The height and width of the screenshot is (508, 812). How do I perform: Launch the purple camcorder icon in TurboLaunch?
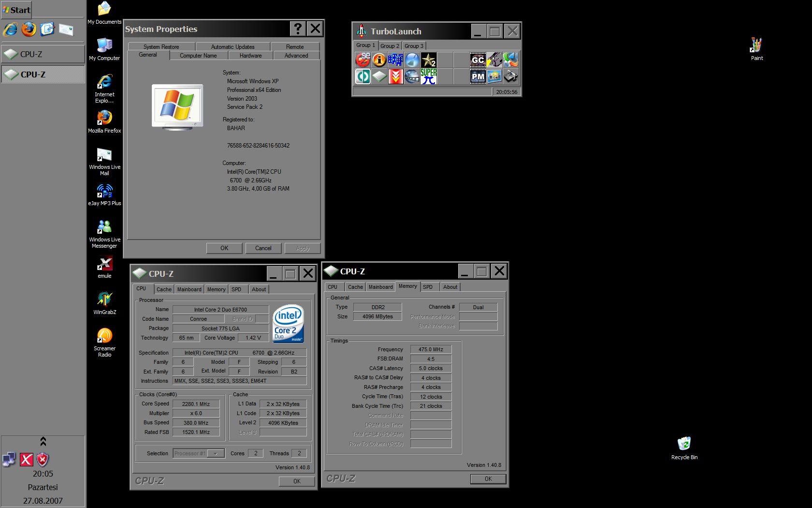494,60
